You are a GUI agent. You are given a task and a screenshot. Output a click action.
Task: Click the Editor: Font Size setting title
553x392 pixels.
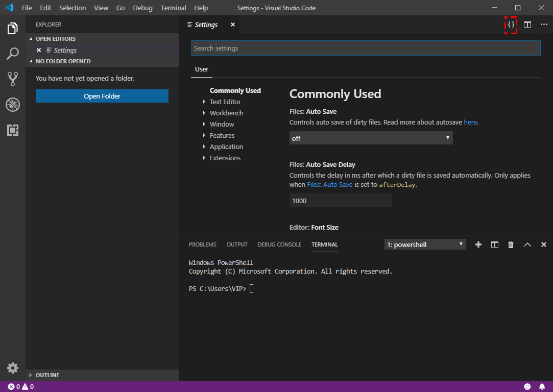pos(314,228)
